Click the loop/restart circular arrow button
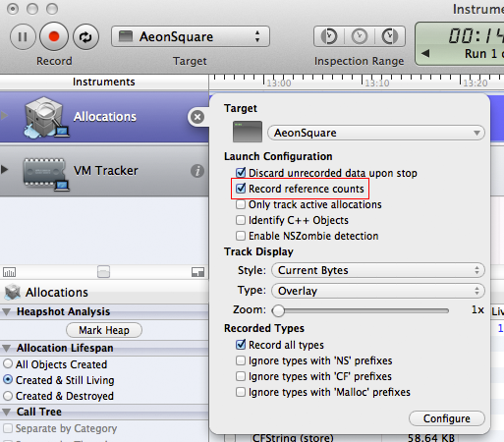 85,36
